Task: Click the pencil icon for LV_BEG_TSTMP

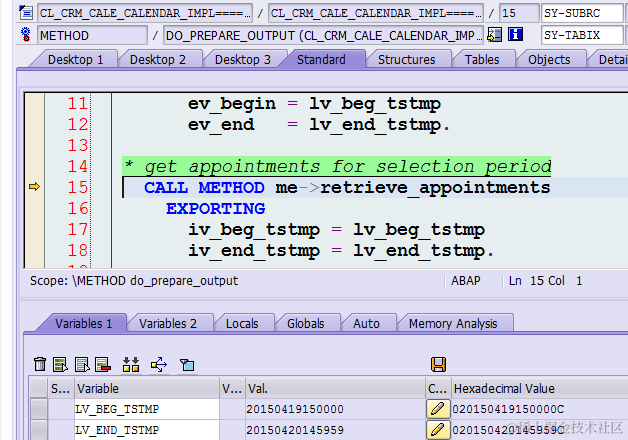Action: pos(438,409)
